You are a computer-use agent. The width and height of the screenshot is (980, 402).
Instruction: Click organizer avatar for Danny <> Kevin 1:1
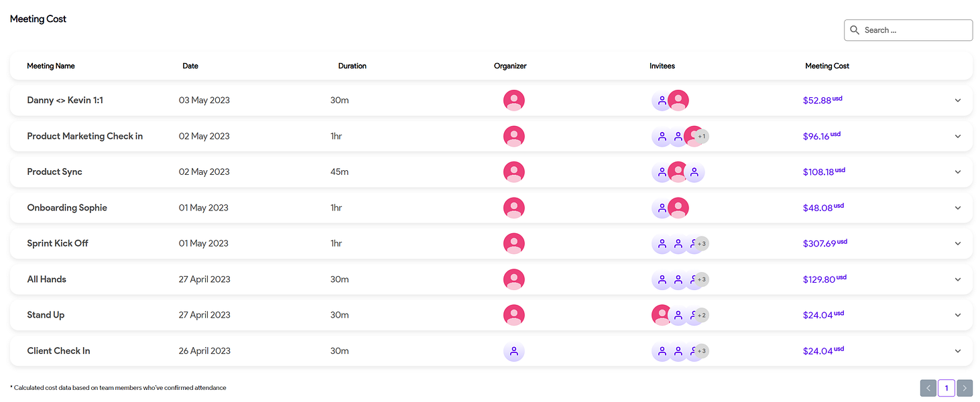[x=513, y=100]
